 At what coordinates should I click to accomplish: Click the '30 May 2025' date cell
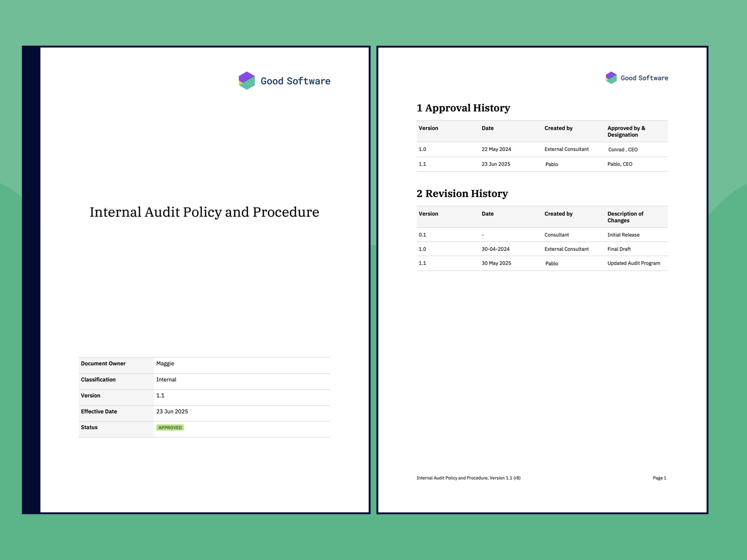[x=496, y=263]
